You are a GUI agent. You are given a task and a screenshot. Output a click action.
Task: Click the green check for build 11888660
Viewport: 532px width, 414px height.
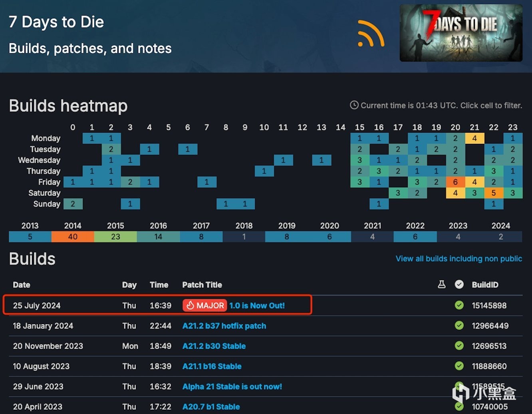(x=459, y=366)
